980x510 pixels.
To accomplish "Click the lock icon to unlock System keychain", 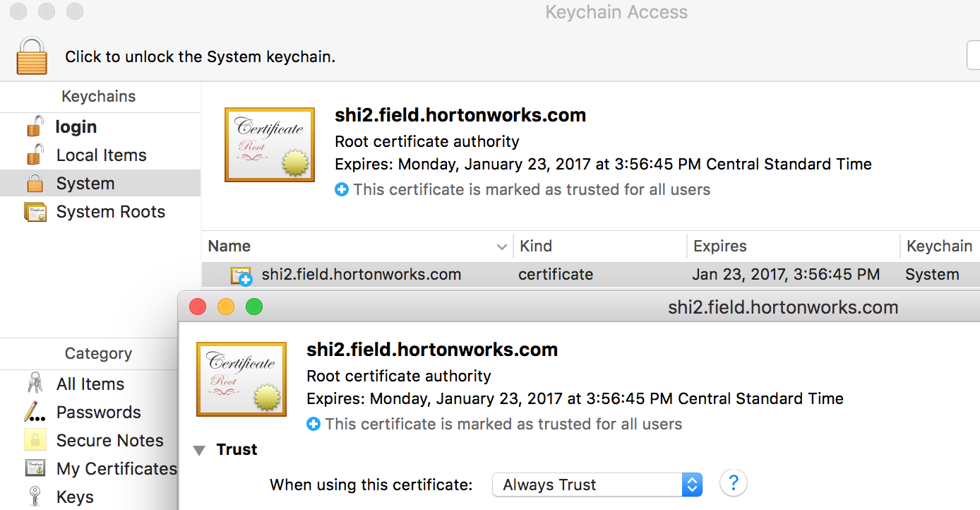I will (x=32, y=56).
